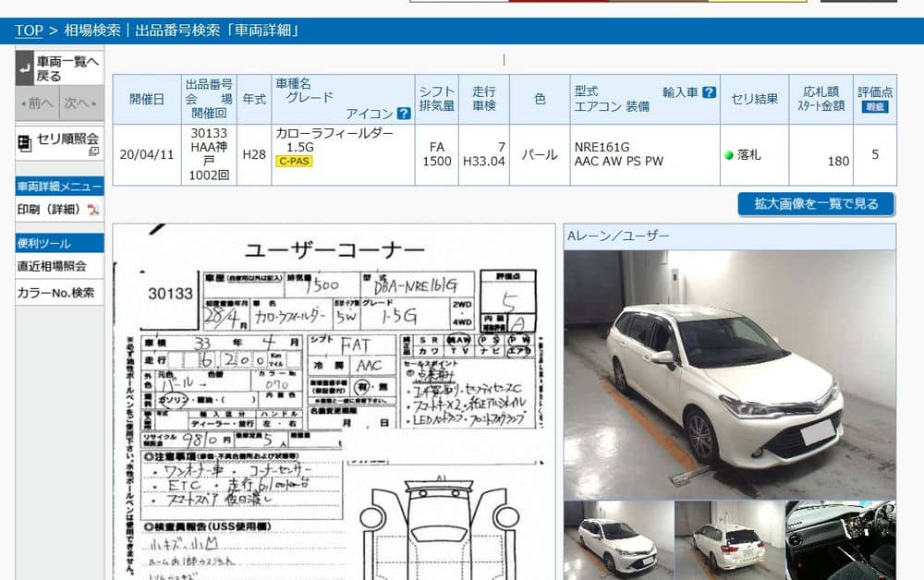Click the list icon beside セリ順照会
Image resolution: width=924 pixels, height=580 pixels.
(24, 142)
